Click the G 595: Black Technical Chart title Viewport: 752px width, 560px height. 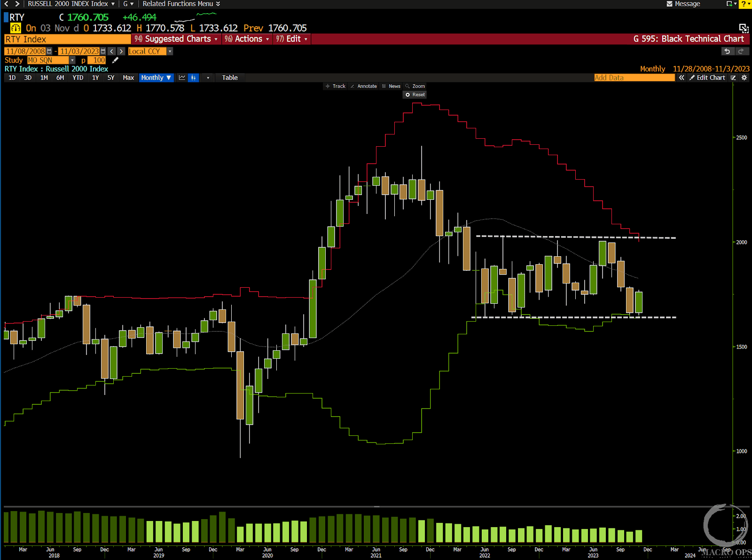point(689,39)
